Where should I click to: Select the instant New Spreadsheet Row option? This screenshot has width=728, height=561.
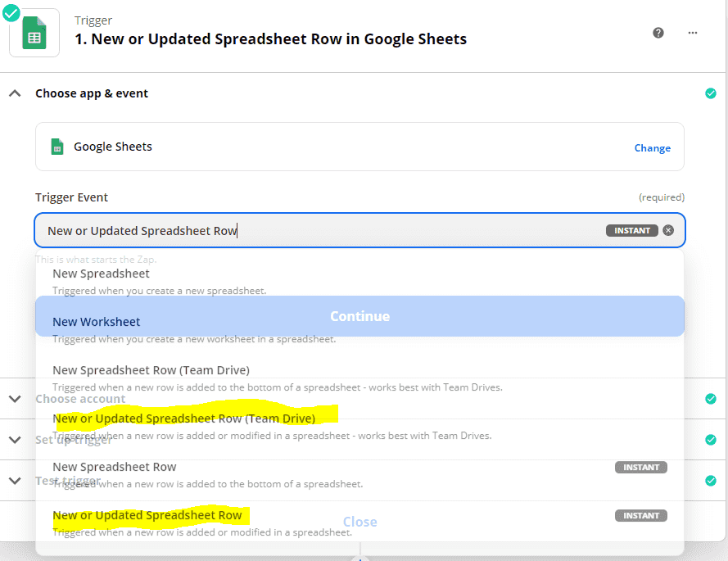tap(115, 467)
